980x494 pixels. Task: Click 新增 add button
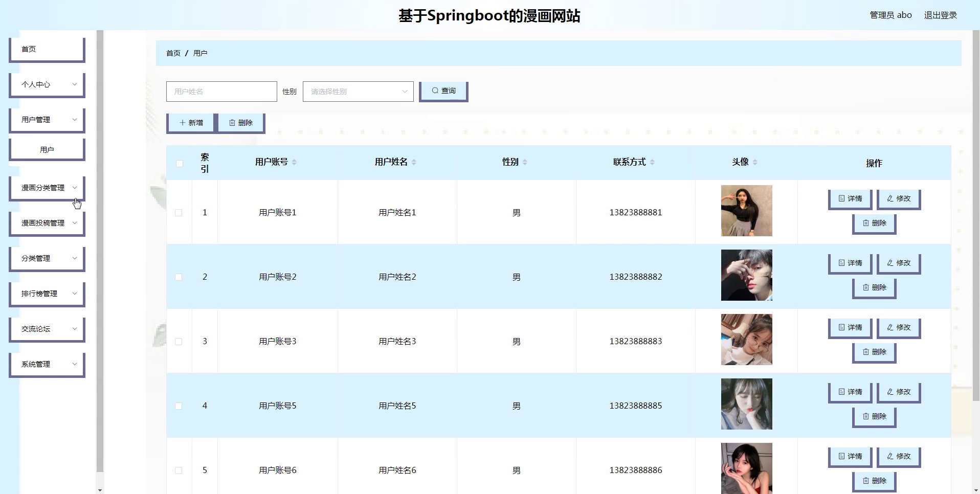(191, 123)
